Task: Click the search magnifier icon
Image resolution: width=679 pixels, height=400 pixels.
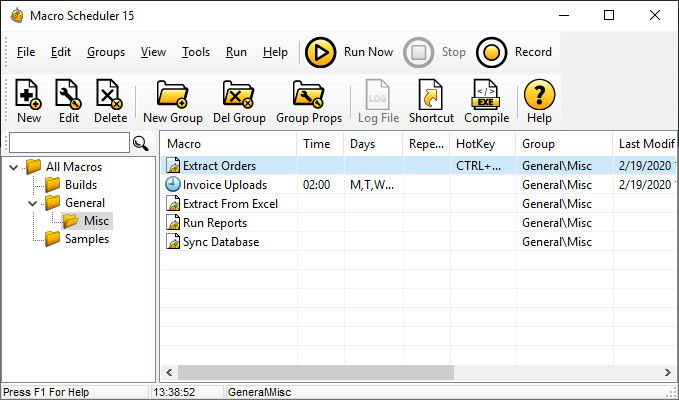Action: tap(141, 144)
